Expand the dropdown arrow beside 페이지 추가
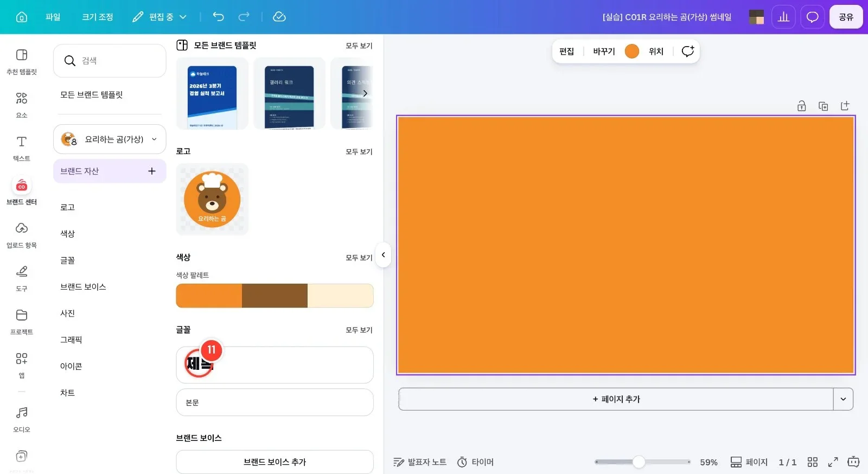Image resolution: width=868 pixels, height=474 pixels. pyautogui.click(x=843, y=399)
